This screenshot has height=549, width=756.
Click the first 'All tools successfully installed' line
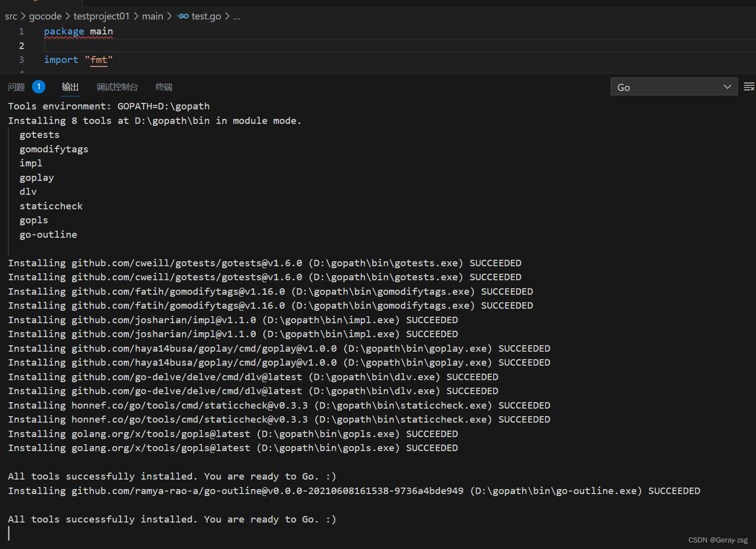click(172, 477)
